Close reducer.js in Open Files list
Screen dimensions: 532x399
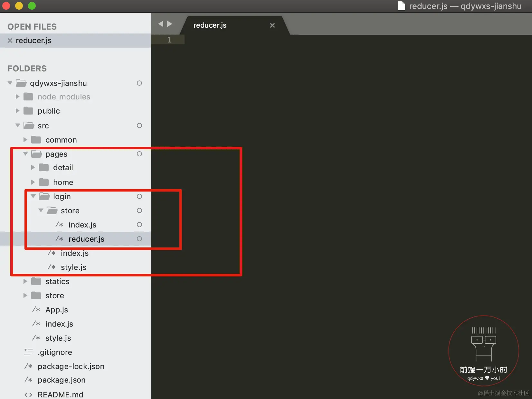pos(10,41)
